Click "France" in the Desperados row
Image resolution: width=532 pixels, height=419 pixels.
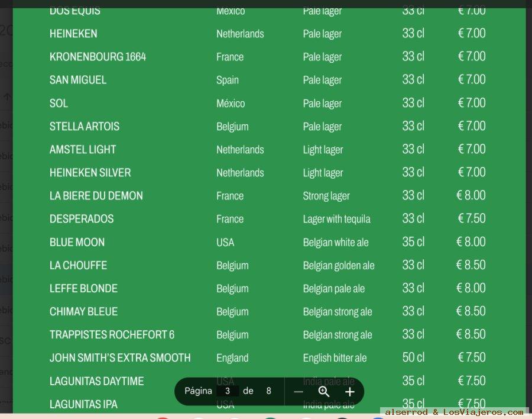tap(230, 219)
